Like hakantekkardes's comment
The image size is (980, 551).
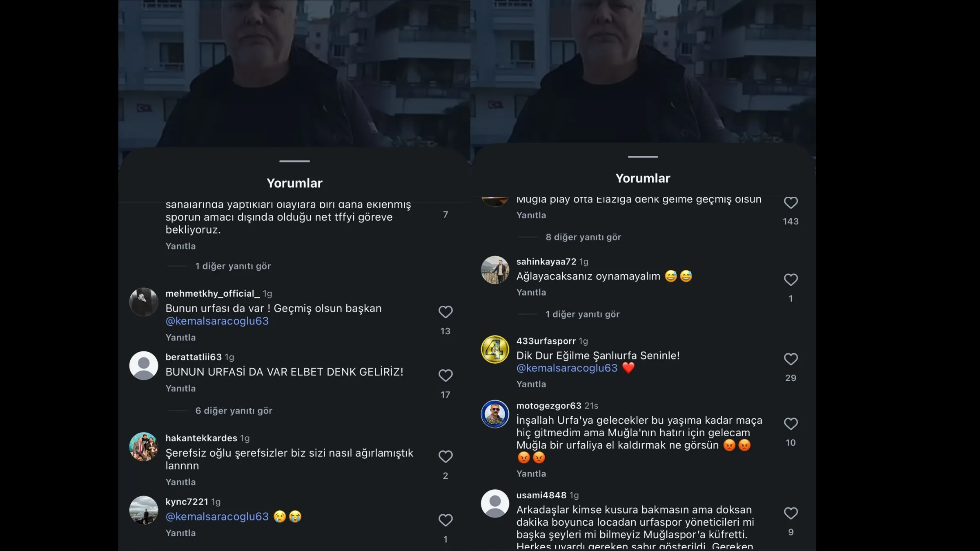tap(445, 456)
